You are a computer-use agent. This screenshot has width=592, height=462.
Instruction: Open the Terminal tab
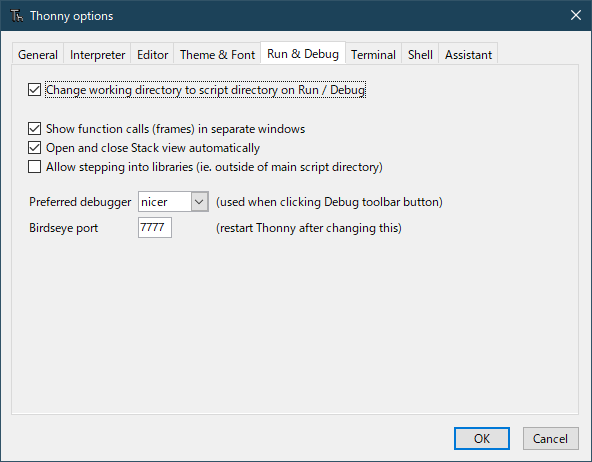click(373, 55)
